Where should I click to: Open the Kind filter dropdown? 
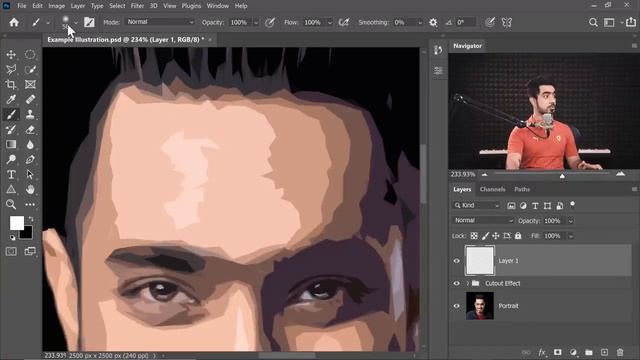[x=476, y=205]
